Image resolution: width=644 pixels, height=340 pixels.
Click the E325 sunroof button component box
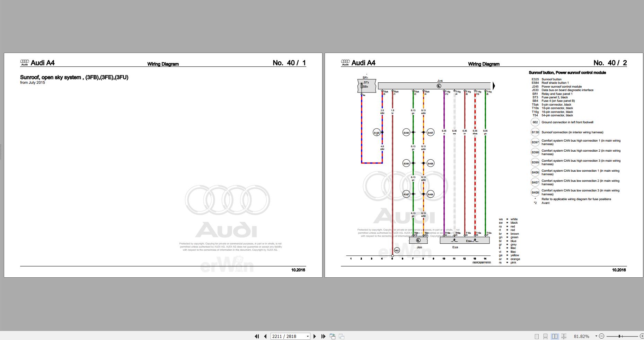point(465,240)
